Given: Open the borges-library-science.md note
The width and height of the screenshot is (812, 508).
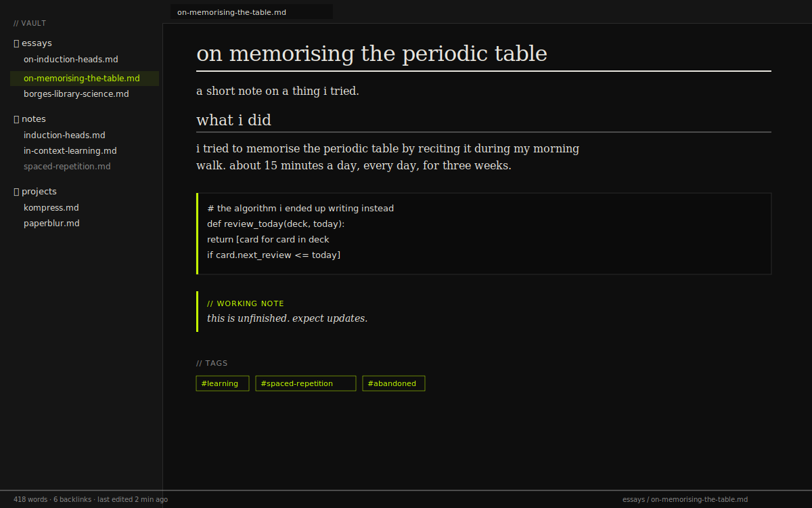Looking at the screenshot, I should pos(76,93).
